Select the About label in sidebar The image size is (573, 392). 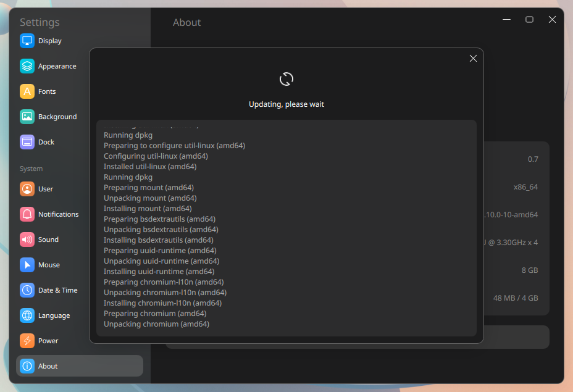pos(48,366)
